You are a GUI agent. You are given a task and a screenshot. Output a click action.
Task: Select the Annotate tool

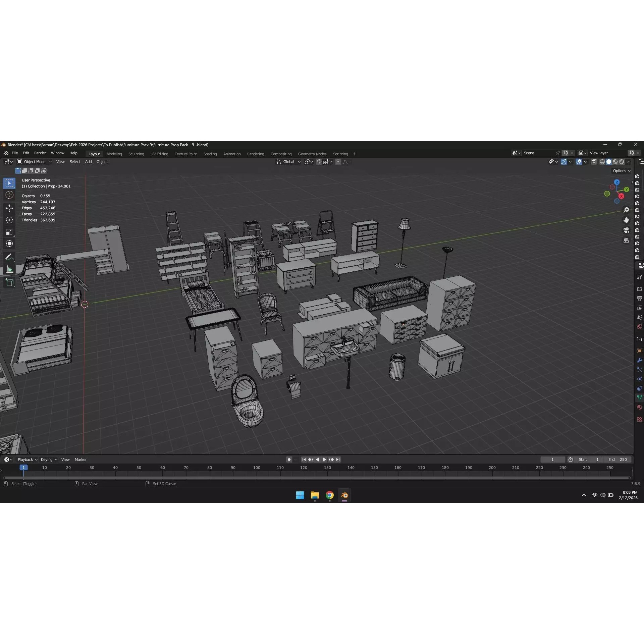click(9, 257)
